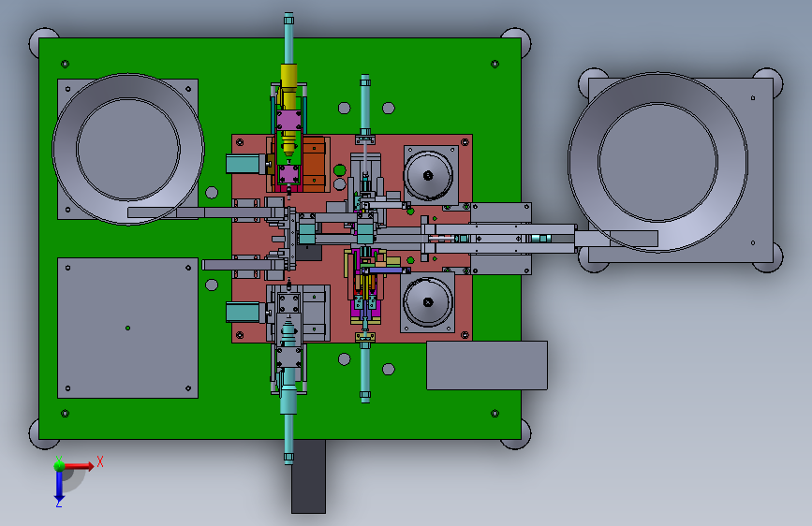
Task: Click the green Y axis origin of the triad
Action: tap(59, 465)
